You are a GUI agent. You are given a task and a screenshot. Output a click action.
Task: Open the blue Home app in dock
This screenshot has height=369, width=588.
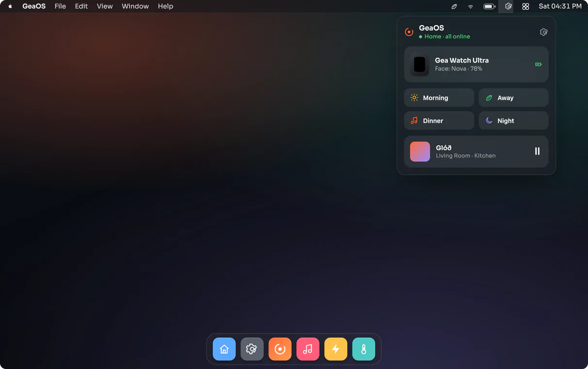coord(224,349)
